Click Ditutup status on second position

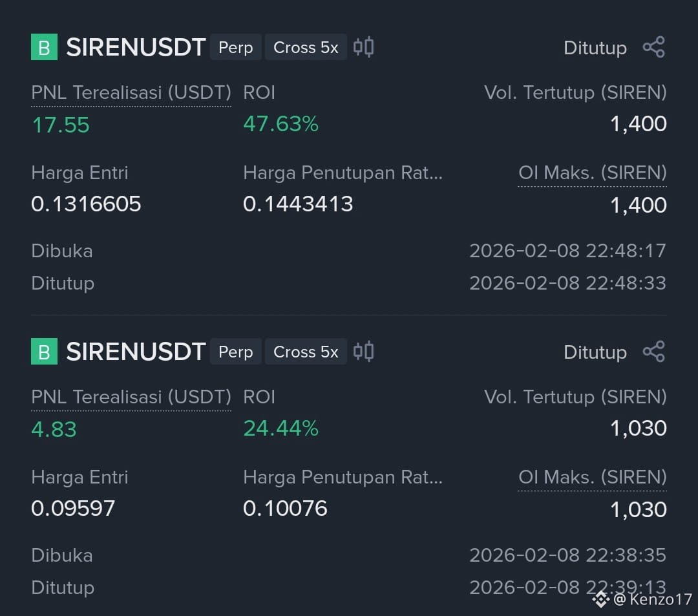click(595, 352)
